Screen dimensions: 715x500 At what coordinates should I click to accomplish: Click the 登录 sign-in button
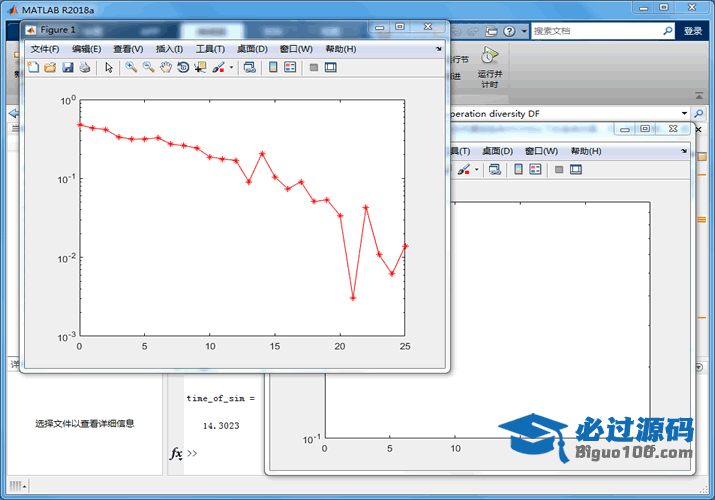click(693, 31)
